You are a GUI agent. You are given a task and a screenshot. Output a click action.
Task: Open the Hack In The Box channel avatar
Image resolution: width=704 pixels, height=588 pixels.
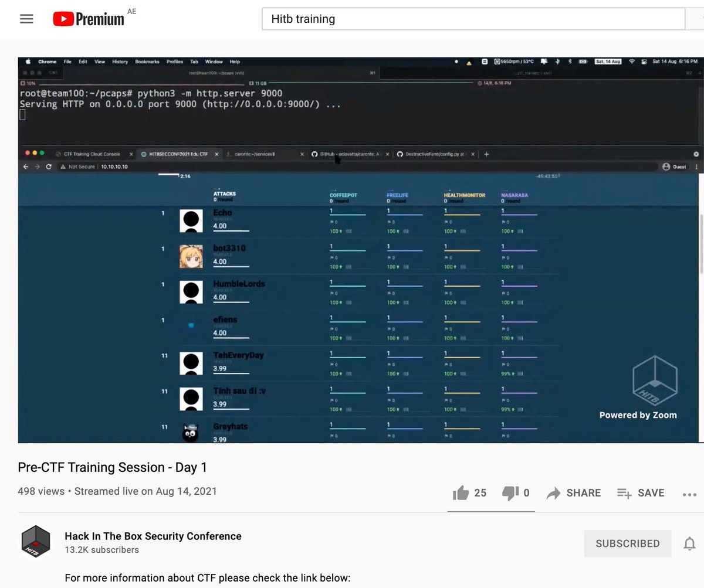coord(36,542)
